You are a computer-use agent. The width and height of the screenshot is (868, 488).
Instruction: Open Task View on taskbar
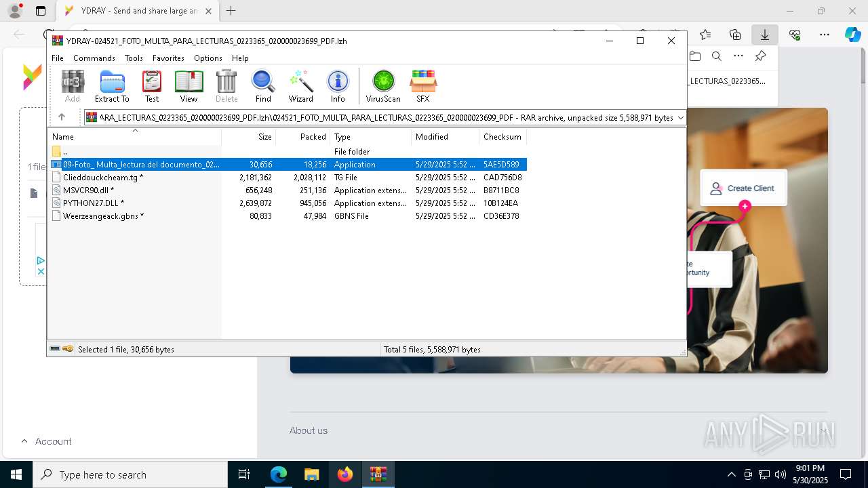(244, 474)
